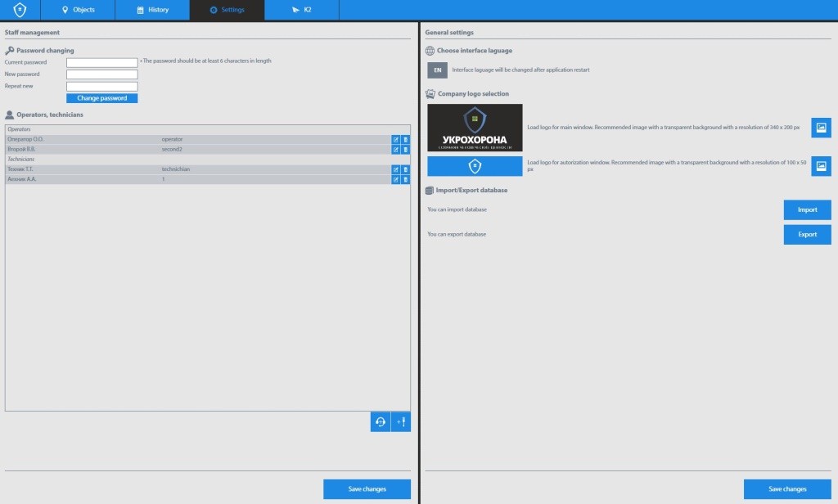Load image for main window logo

click(x=821, y=128)
